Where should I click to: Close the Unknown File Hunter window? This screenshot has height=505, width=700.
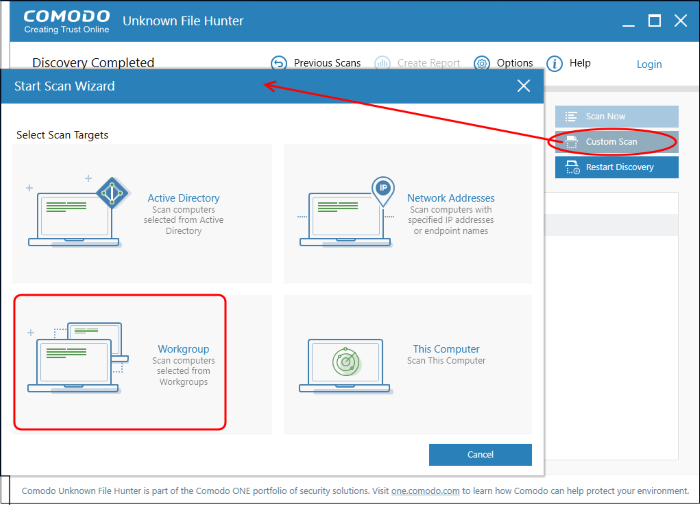(x=680, y=21)
